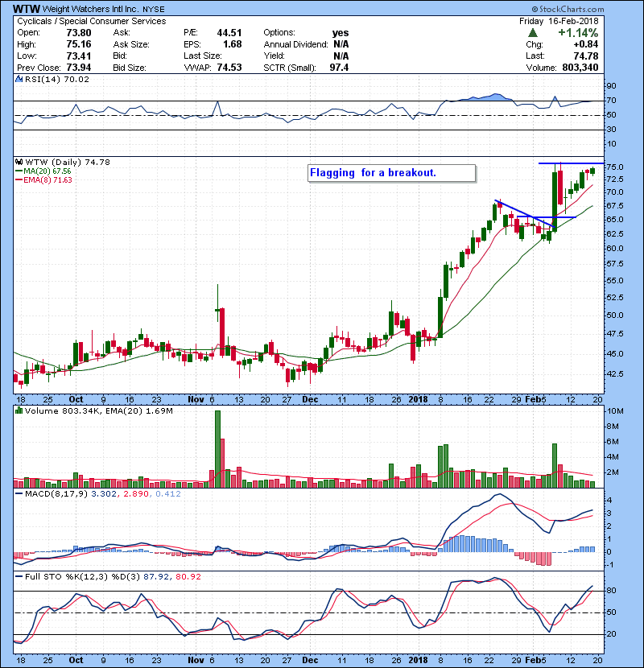Viewport: 644px width, 668px height.
Task: Click the MACD histogram value 0.412
Action: pyautogui.click(x=168, y=494)
